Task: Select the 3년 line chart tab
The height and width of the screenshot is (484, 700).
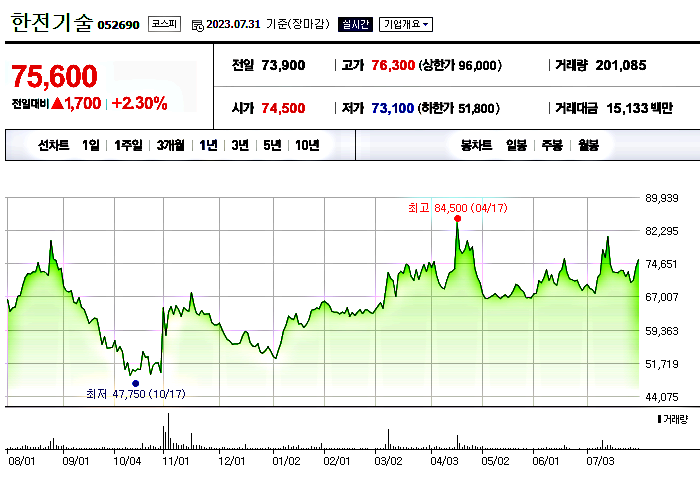Action: click(x=240, y=145)
